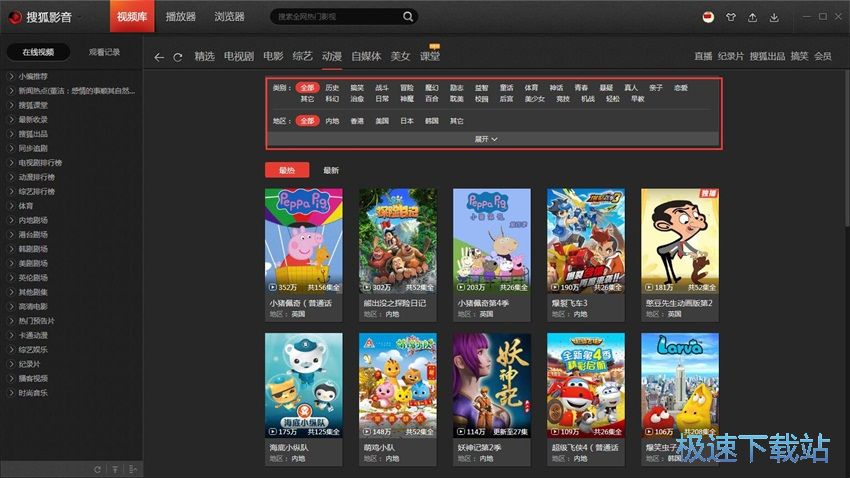
Task: Open the download manager icon
Action: pos(774,17)
